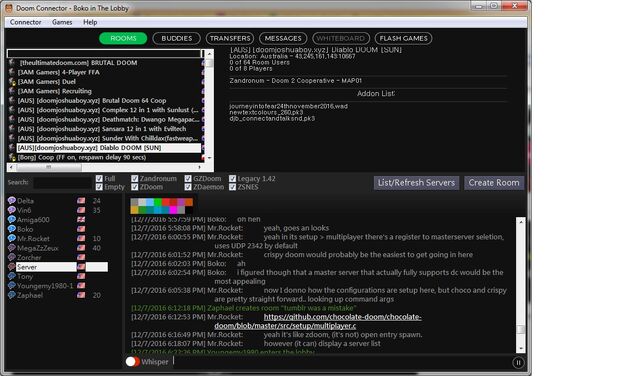Screen dimensions: 640x376
Task: Click addon journeyintofear24thnovember2016.wad
Action: (x=289, y=106)
